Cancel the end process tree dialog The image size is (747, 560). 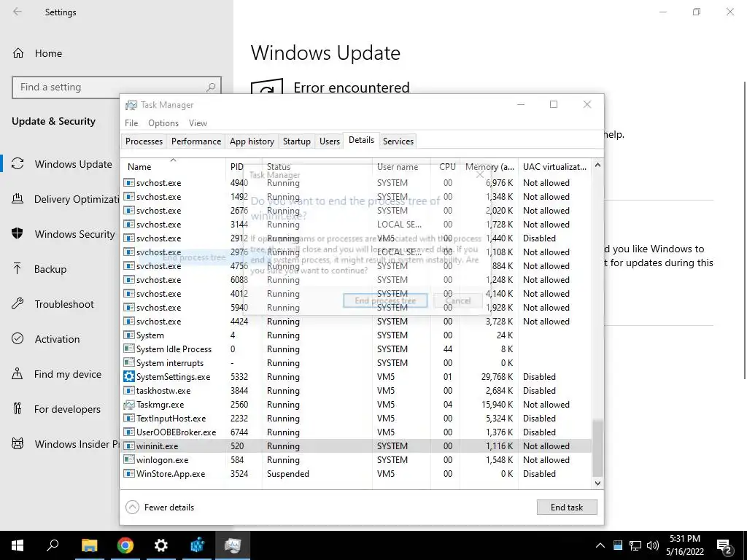[458, 300]
